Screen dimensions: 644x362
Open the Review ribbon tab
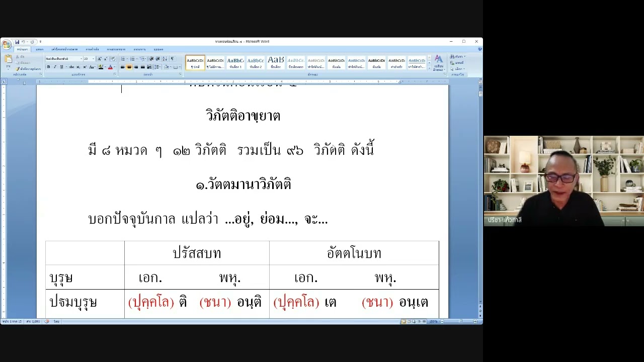[x=139, y=49]
